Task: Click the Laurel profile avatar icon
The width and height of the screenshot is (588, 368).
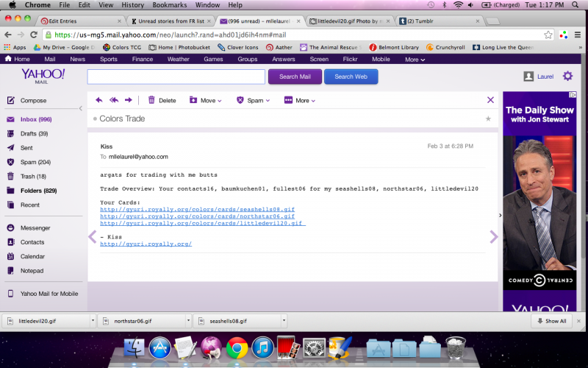Action: coord(528,77)
